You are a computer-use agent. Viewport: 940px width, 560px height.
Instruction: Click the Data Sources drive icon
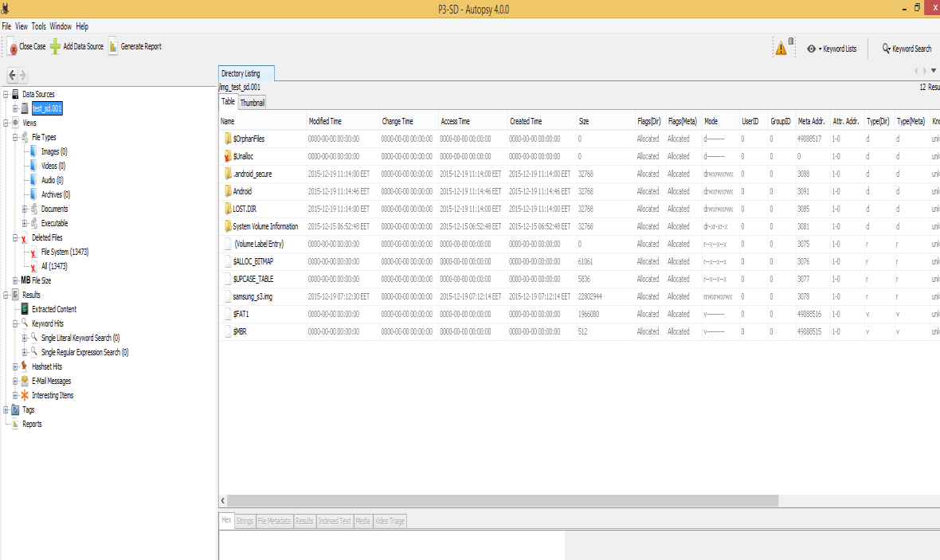[15, 94]
